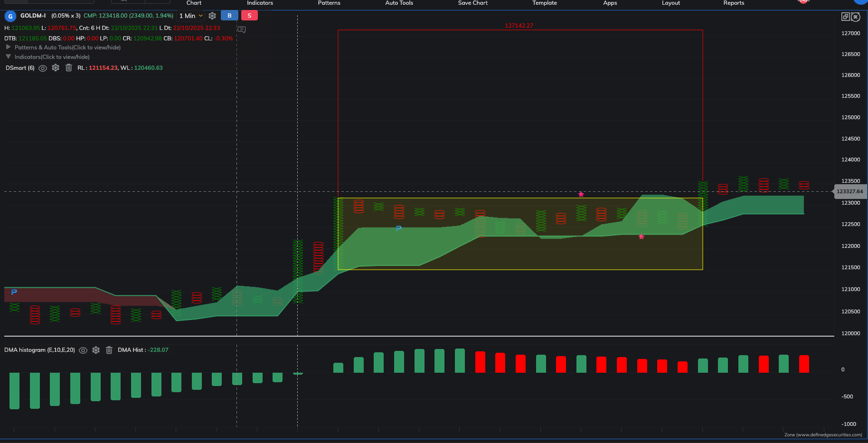Collapse the Indicators list section

pos(8,57)
